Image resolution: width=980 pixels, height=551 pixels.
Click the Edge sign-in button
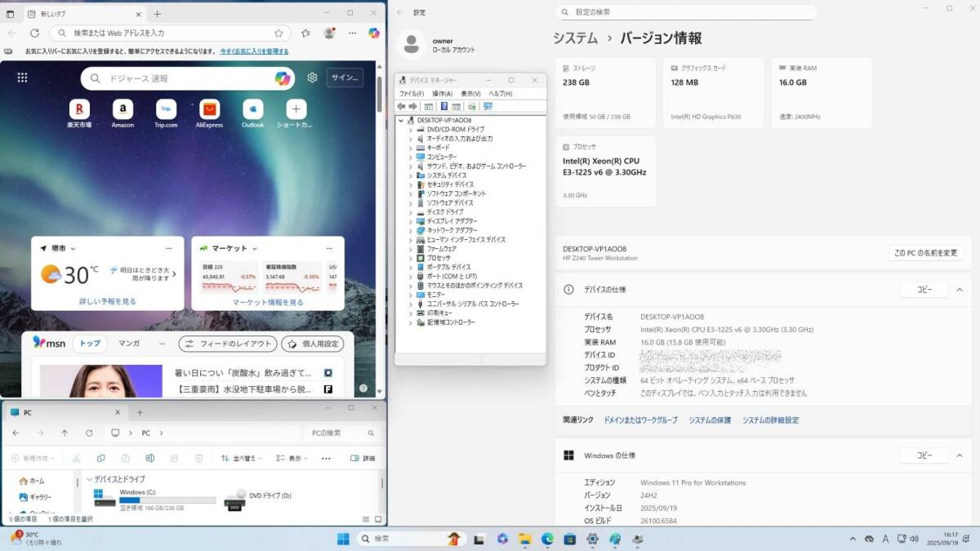345,78
